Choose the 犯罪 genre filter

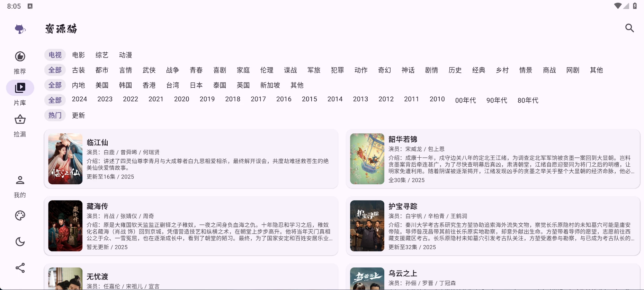(337, 70)
